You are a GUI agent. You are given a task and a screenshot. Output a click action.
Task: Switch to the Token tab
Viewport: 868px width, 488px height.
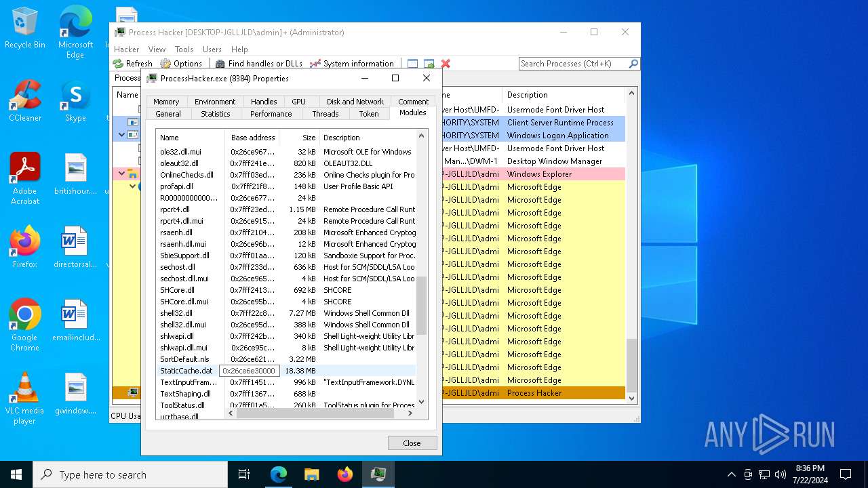[369, 114]
